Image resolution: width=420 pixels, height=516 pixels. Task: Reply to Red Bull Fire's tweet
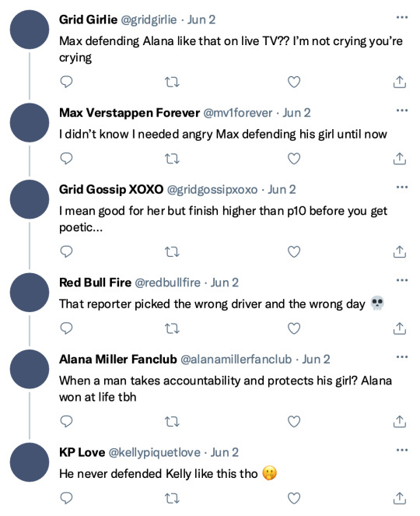[x=66, y=328]
